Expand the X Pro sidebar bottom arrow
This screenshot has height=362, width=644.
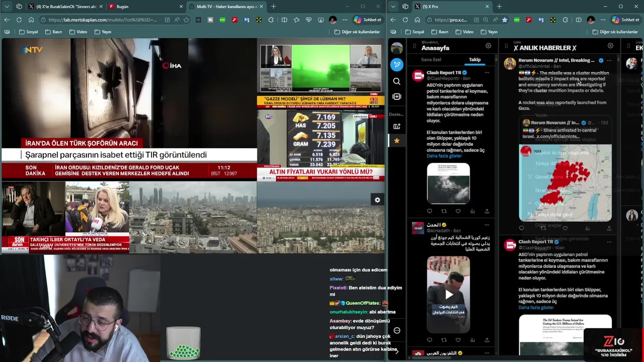click(x=397, y=351)
